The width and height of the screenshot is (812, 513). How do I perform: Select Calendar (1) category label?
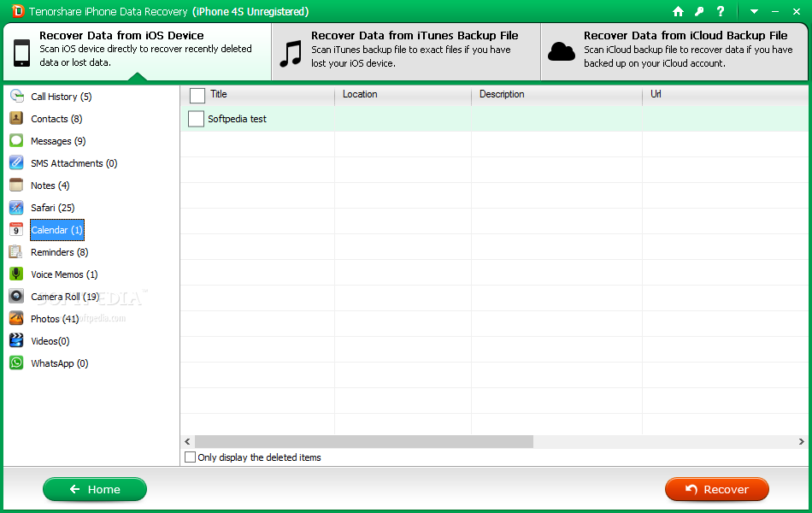(57, 230)
